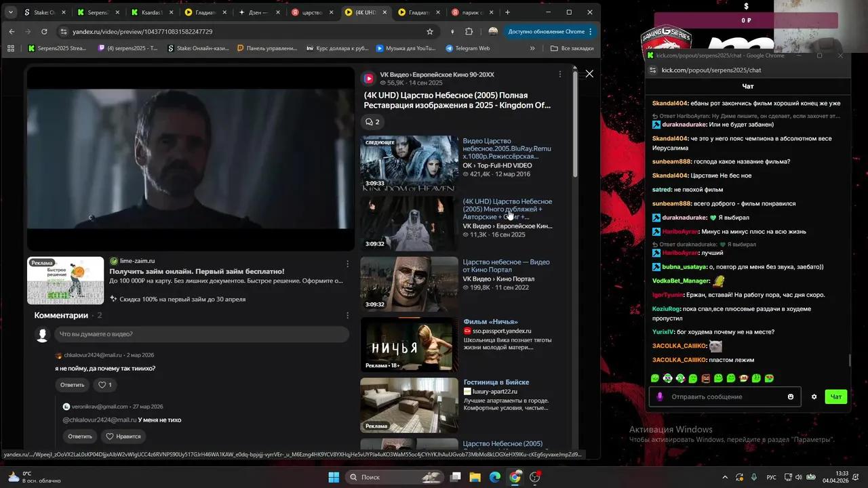Click taskbar volume icon
The image size is (868, 488).
pyautogui.click(x=800, y=477)
